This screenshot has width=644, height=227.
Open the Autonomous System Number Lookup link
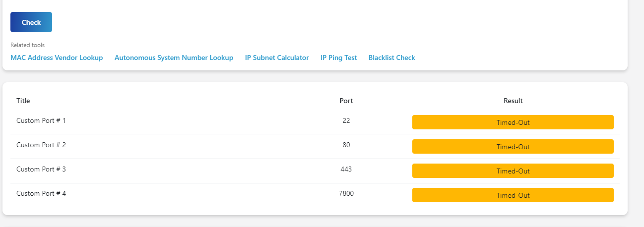click(x=174, y=57)
